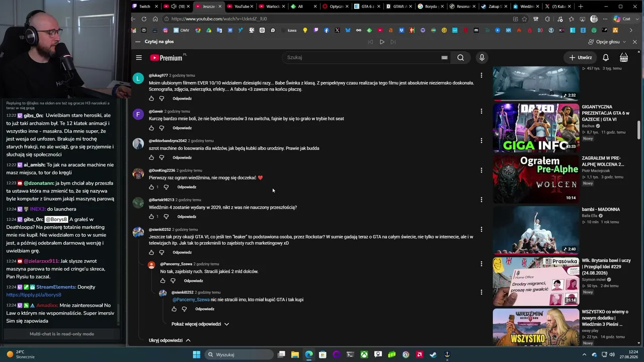Viewport: 644px width, 362px height.
Task: Open the Wolcen Pre-Alphe video thumbnail
Action: tap(536, 179)
